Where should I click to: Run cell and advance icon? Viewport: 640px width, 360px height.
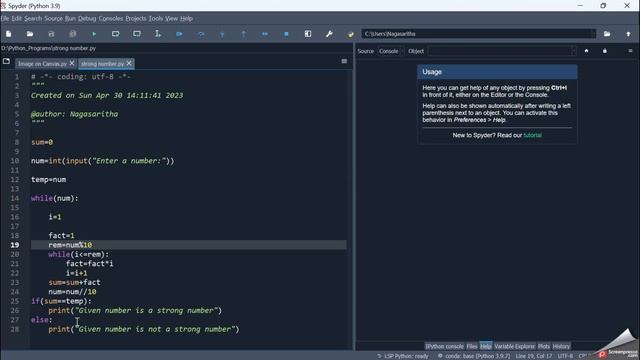137,34
